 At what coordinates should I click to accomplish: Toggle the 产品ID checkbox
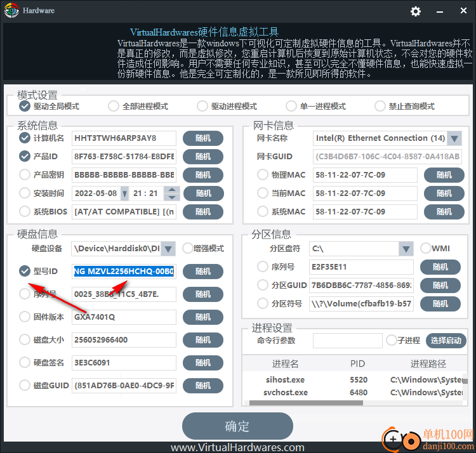pos(25,156)
